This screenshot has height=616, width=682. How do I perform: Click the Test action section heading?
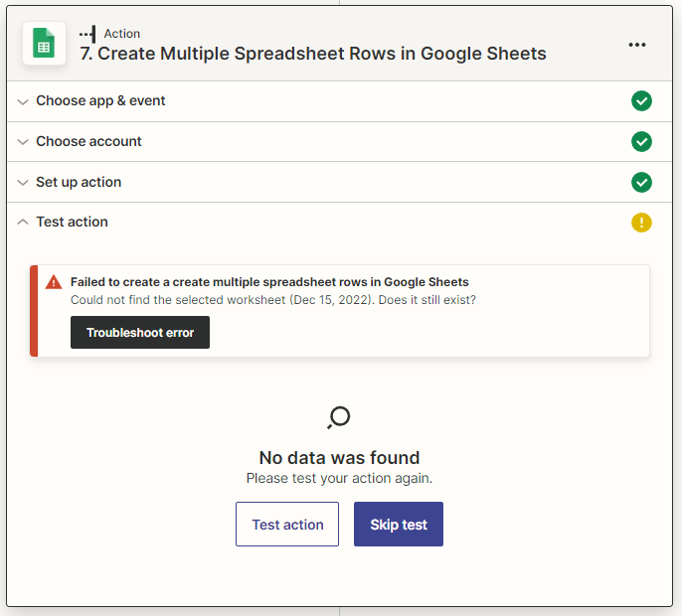(x=72, y=222)
